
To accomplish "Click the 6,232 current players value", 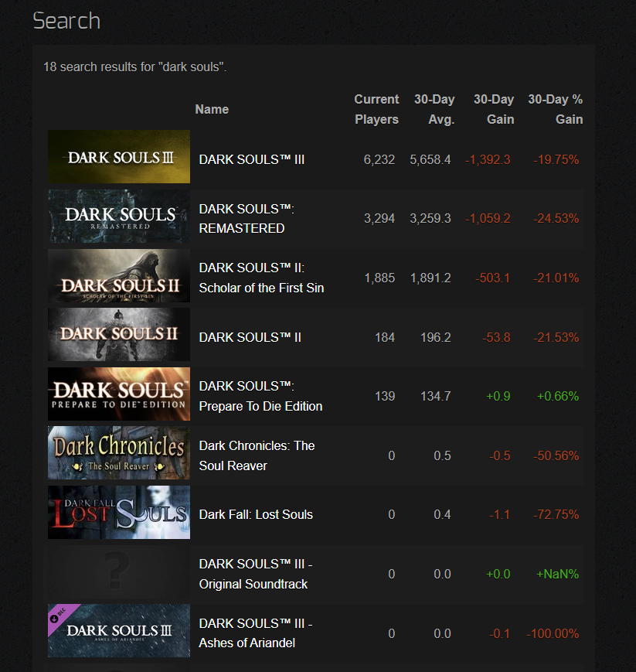I will 379,159.
